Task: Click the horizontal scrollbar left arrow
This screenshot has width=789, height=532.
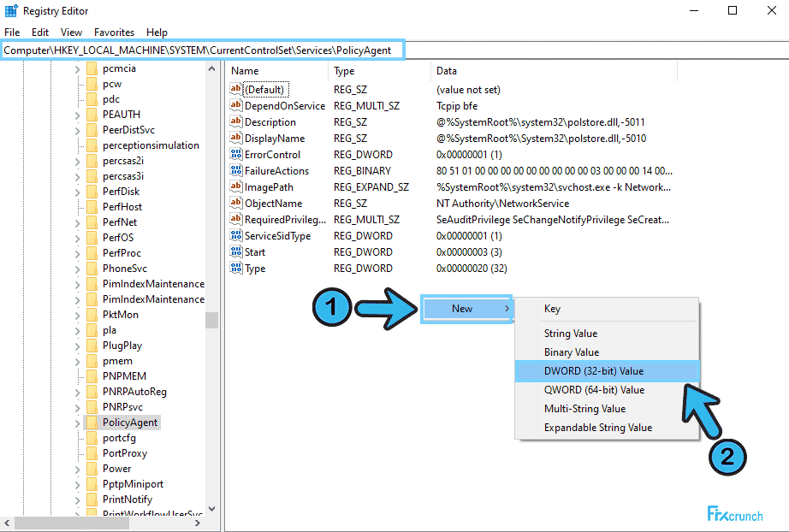Action: point(8,523)
